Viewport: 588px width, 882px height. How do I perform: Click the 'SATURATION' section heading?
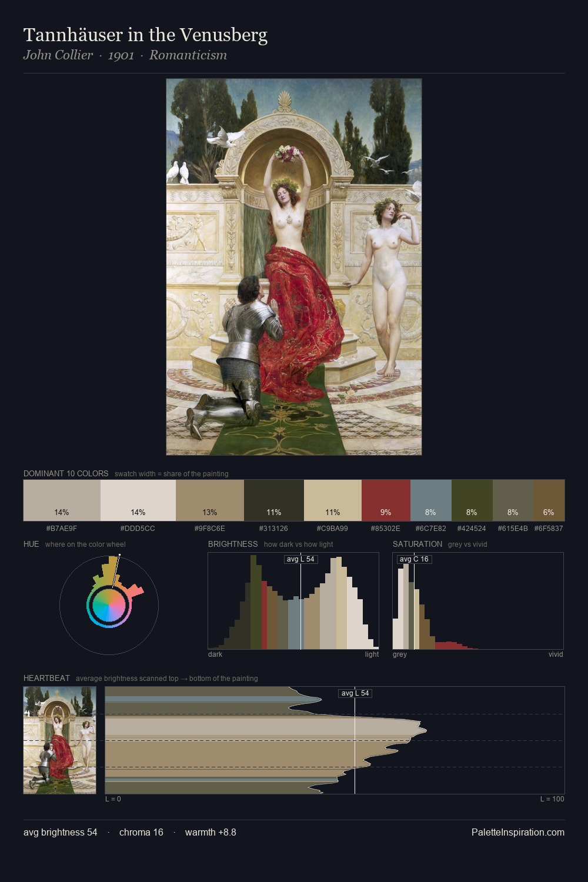417,544
